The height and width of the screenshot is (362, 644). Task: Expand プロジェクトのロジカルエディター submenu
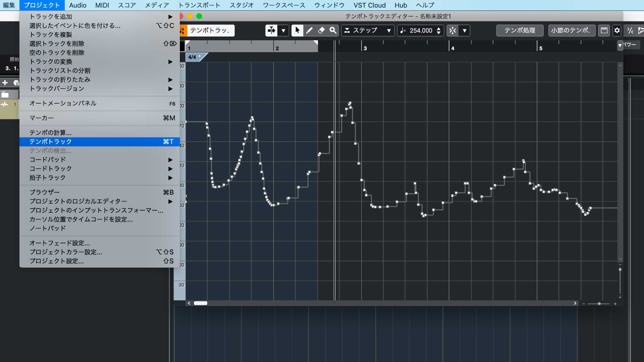[99, 201]
